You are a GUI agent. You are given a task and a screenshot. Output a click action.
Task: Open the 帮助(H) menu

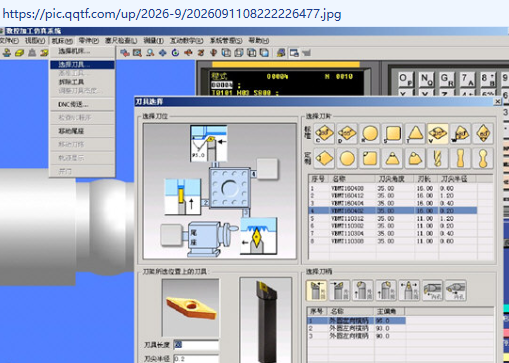point(259,41)
